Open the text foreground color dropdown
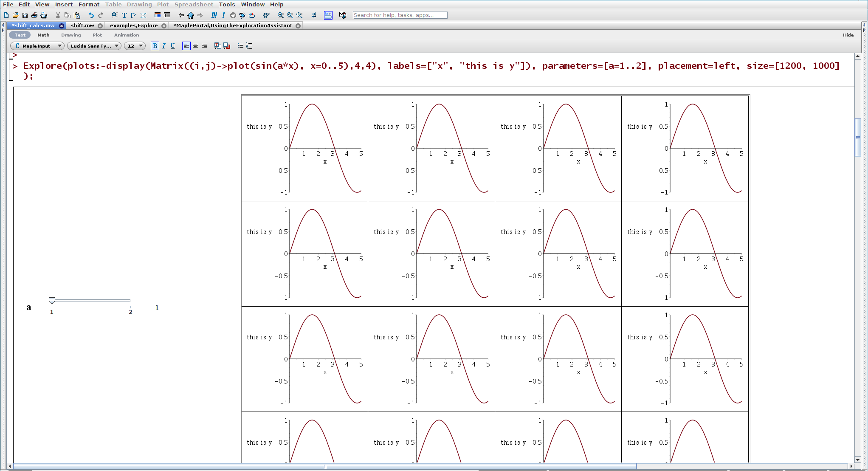This screenshot has width=868, height=471. [x=218, y=46]
